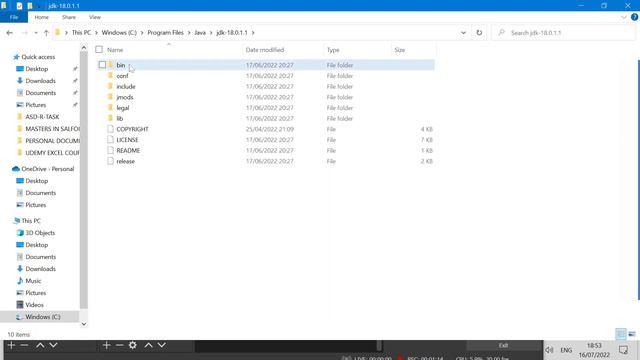Viewport: 640px width, 360px height.
Task: Expand chevron after jdk-18.0.1.1 in path
Action: [x=253, y=33]
